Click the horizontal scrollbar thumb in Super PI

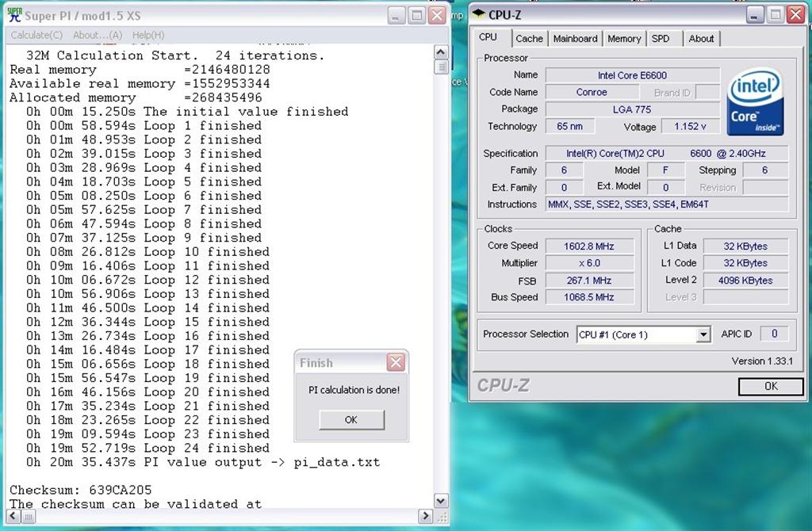[29, 516]
